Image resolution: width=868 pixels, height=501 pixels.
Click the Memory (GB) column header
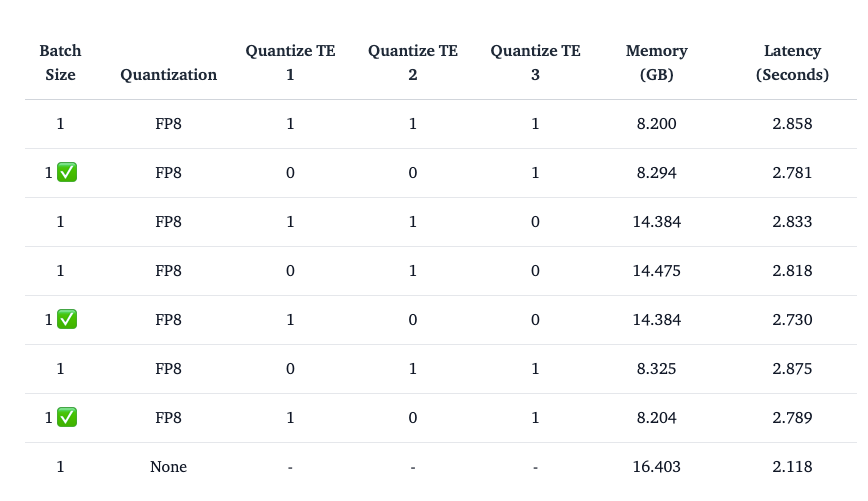click(656, 62)
